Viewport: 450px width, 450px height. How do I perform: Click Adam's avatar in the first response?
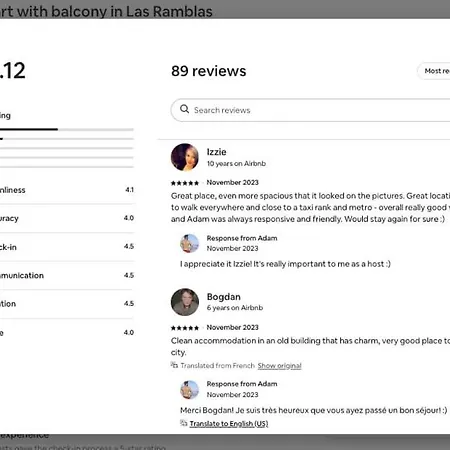189,243
